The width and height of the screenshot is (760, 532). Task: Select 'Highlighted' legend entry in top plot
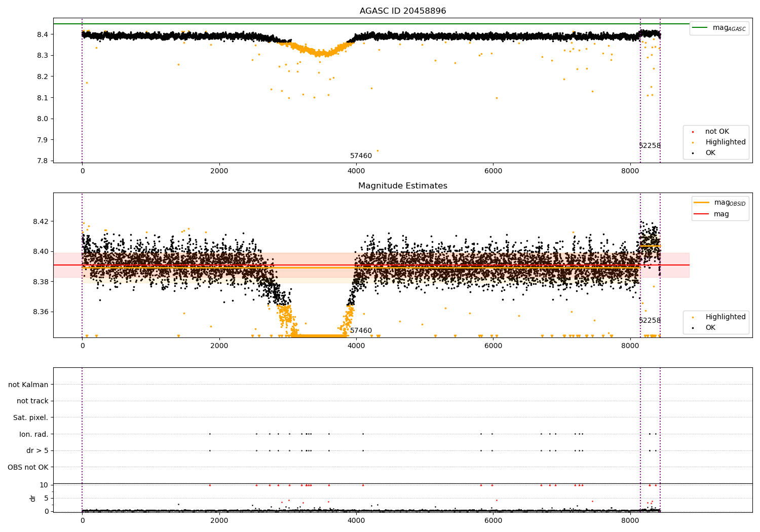(x=726, y=142)
